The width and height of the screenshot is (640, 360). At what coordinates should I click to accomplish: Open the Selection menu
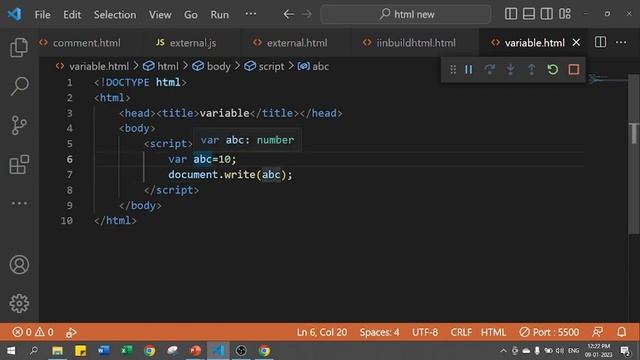pyautogui.click(x=115, y=15)
